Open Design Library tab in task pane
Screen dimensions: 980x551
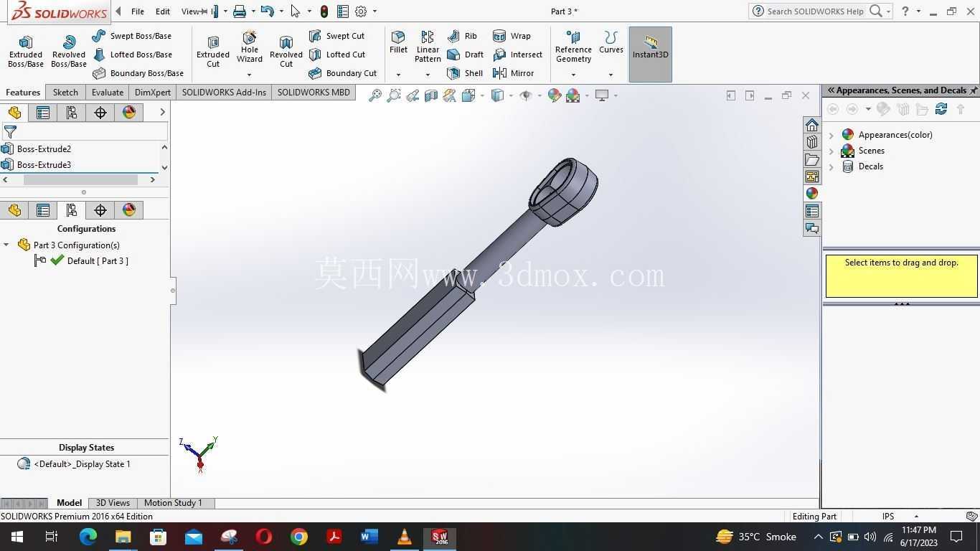(x=811, y=142)
